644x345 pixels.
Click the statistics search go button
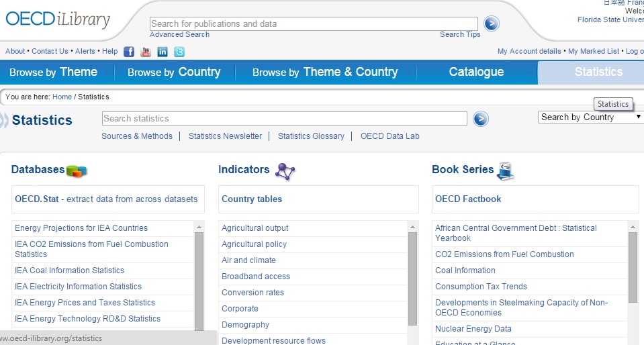pyautogui.click(x=481, y=119)
